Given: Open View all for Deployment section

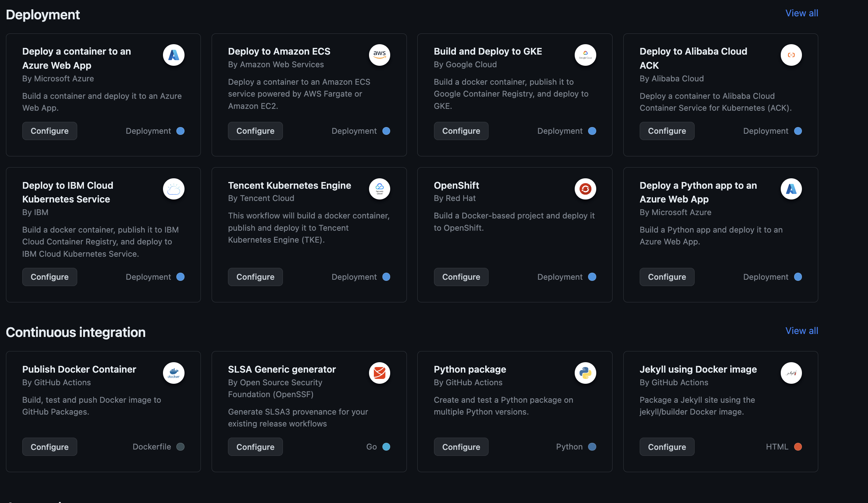Looking at the screenshot, I should coord(802,13).
